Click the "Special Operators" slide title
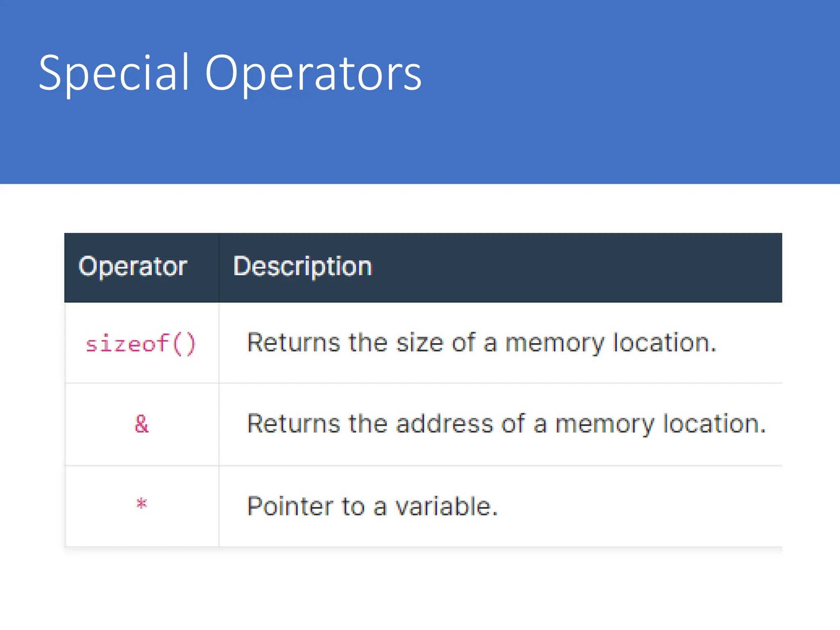This screenshot has width=840, height=630. pos(230,74)
